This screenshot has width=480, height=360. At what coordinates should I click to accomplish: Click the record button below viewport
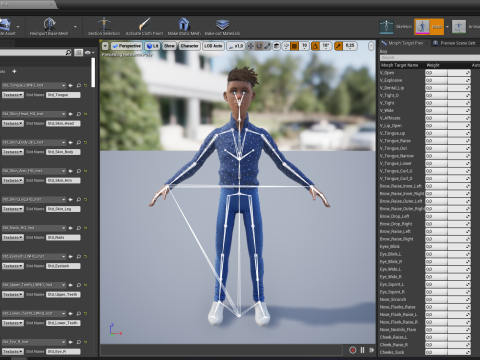click(353, 350)
